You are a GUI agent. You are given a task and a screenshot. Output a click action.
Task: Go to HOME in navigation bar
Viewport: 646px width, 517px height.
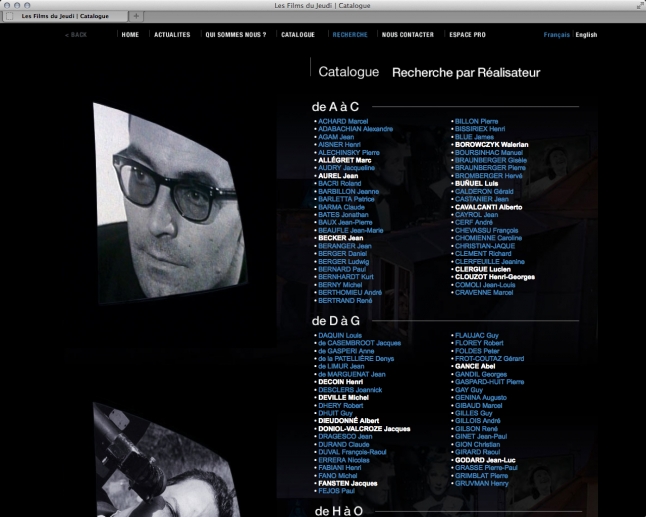pos(130,34)
